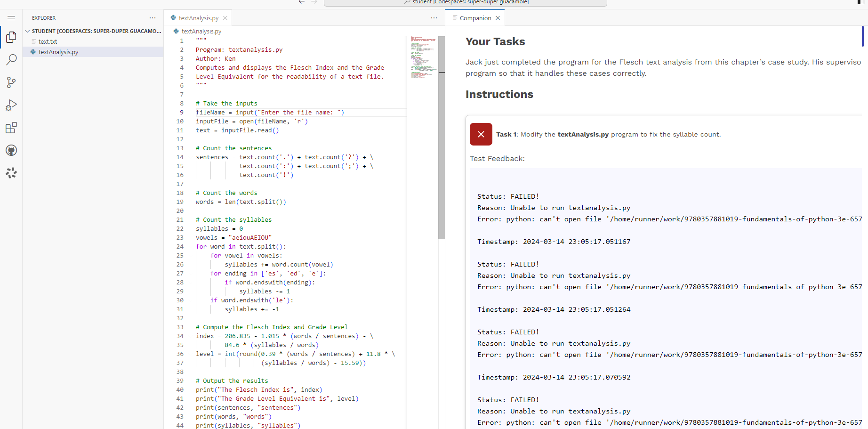Click the bottom activity bar extension icon
The width and height of the screenshot is (868, 429).
[11, 173]
